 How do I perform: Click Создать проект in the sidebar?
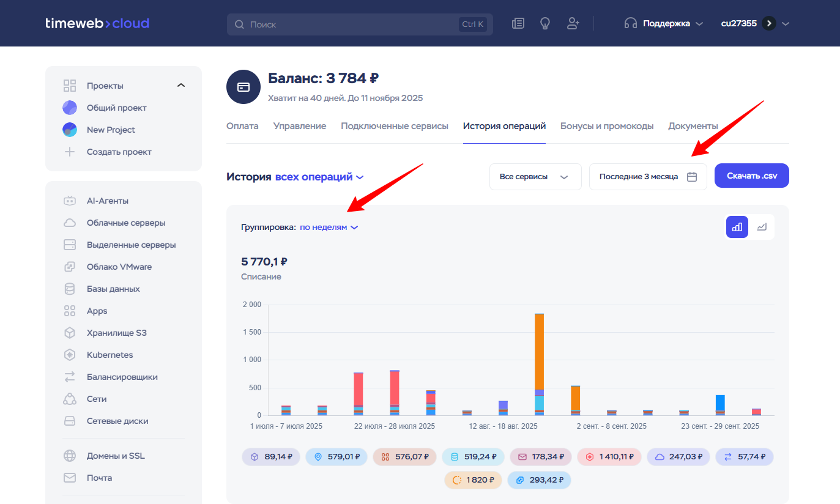click(x=119, y=152)
